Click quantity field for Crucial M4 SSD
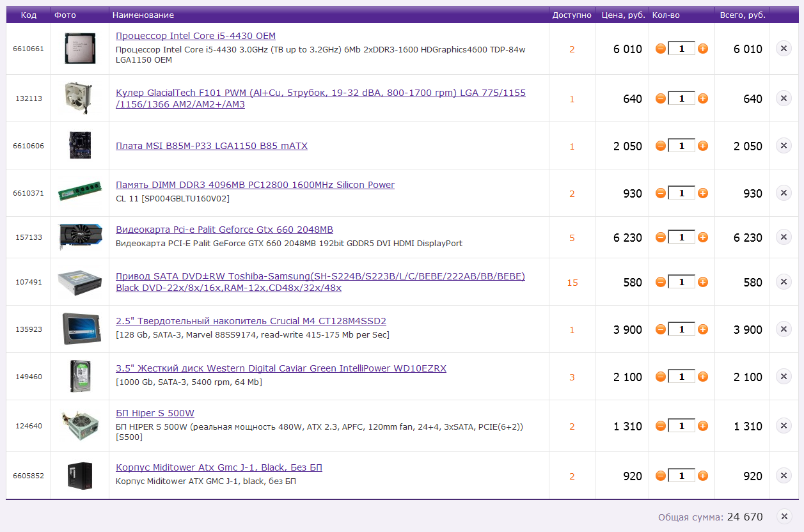Screen dimensions: 804x532 click(681, 329)
